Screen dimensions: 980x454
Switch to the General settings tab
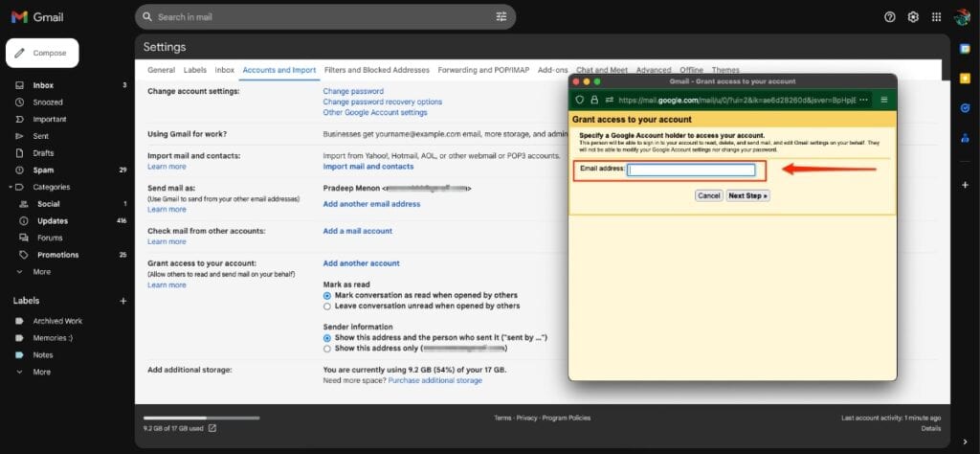pos(161,70)
